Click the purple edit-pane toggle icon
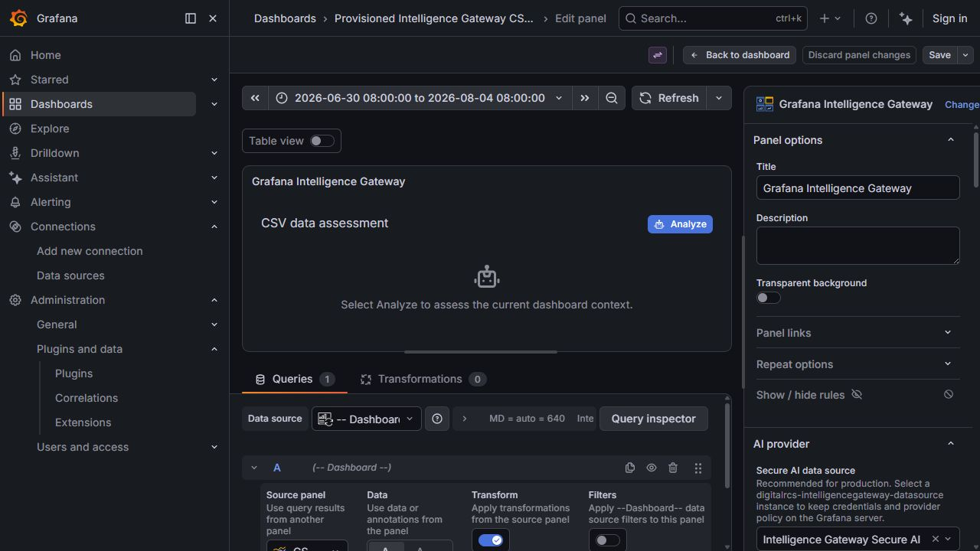Screen dimensions: 980x551 658,55
